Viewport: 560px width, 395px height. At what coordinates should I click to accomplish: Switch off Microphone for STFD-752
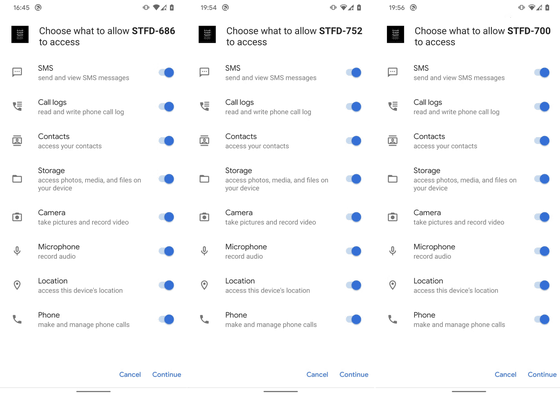pyautogui.click(x=354, y=251)
